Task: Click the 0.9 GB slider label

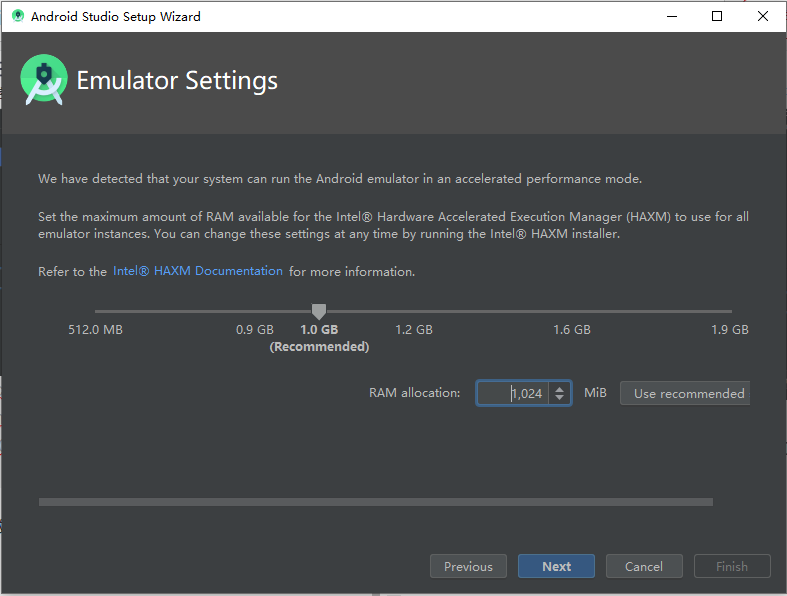Action: tap(255, 330)
